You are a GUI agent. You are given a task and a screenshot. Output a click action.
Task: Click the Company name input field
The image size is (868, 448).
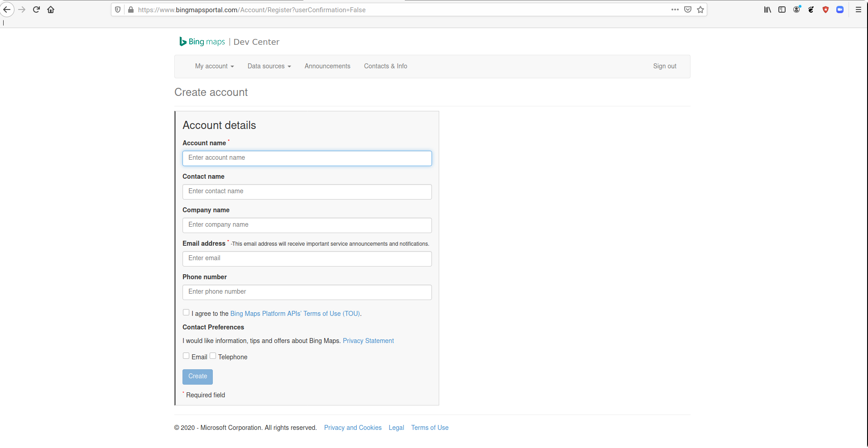(307, 225)
